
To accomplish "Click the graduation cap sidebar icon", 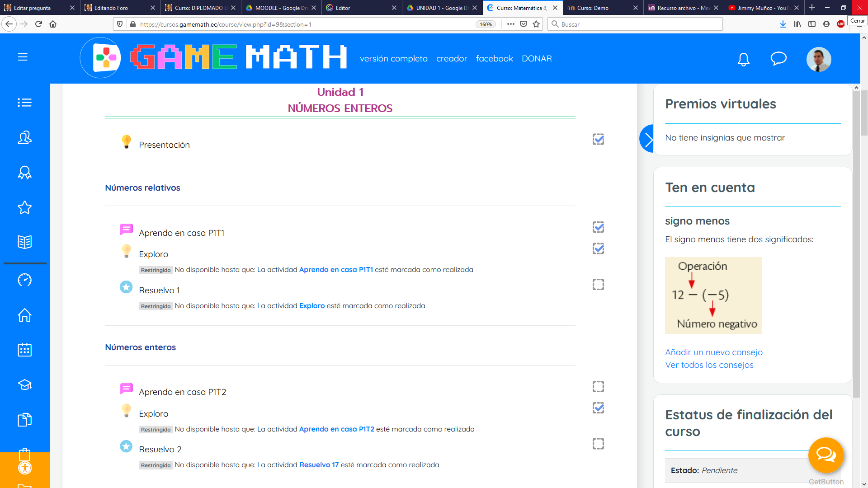I will tap(24, 385).
